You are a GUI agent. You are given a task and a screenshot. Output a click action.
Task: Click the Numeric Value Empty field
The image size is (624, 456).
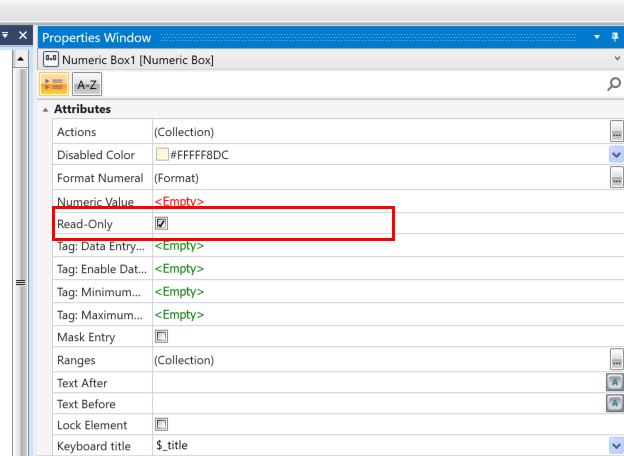tap(179, 201)
